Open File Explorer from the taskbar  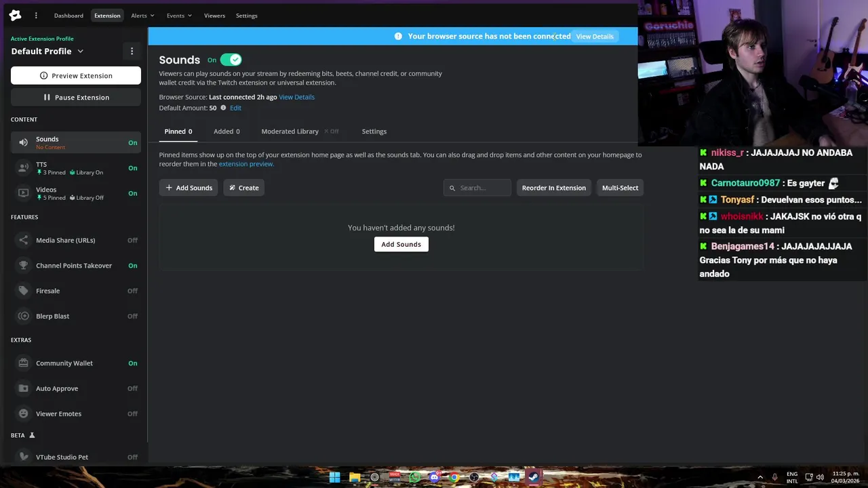pyautogui.click(x=355, y=477)
